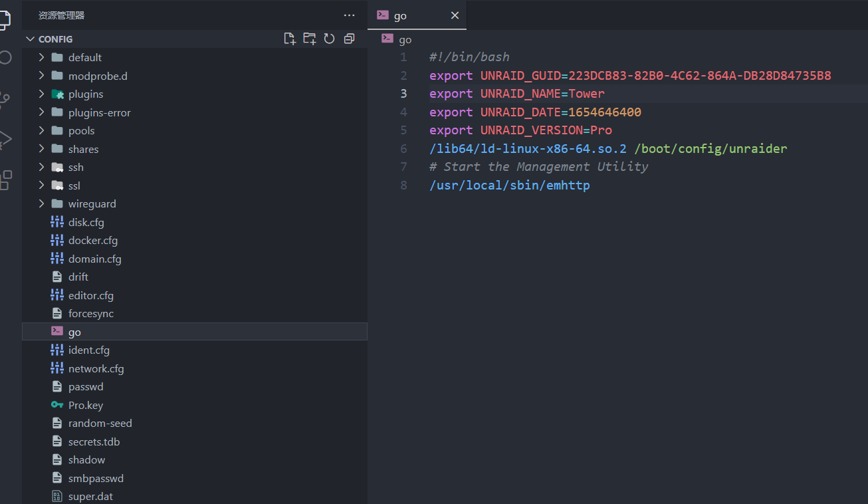The width and height of the screenshot is (868, 504).
Task: Open the explorer more actions ellipsis
Action: pyautogui.click(x=349, y=15)
